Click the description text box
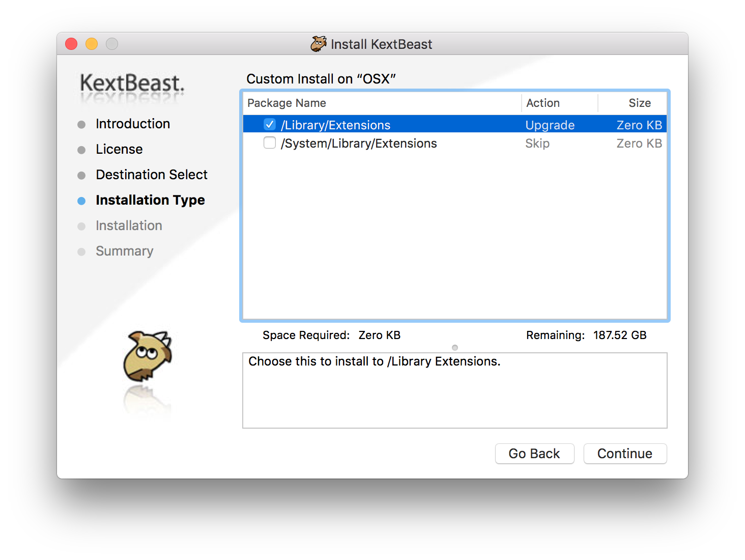Image resolution: width=745 pixels, height=560 pixels. tap(455, 390)
